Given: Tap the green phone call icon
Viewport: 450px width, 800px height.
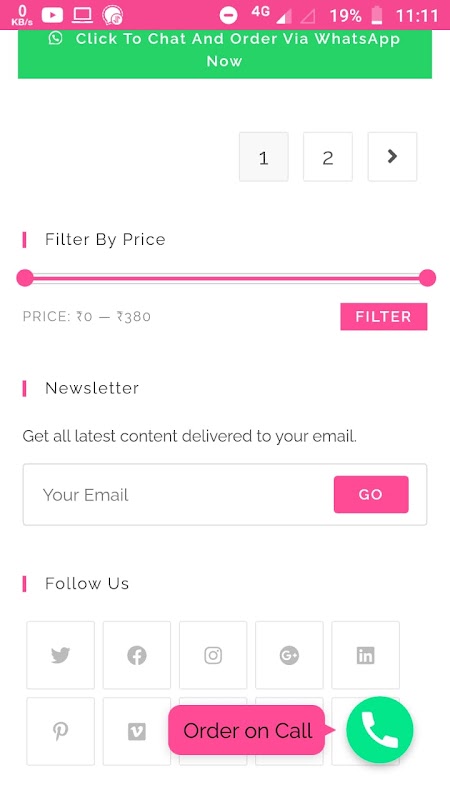Looking at the screenshot, I should tap(380, 730).
